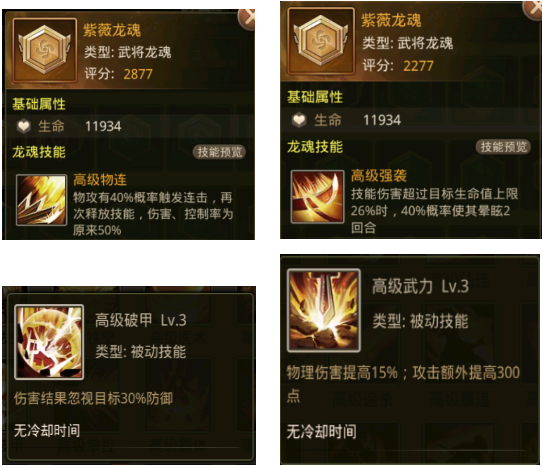The height and width of the screenshot is (468, 543).
Task: Click the 2277 score value
Action: pos(418,66)
